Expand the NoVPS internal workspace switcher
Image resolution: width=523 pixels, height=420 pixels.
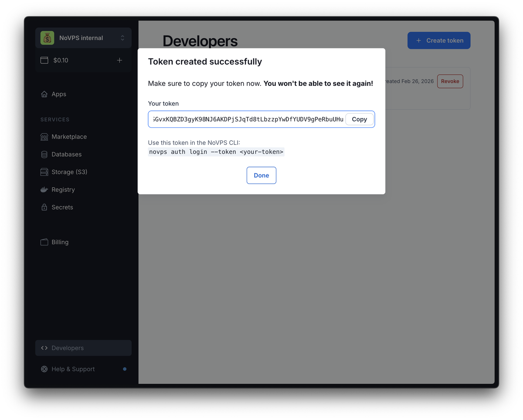pyautogui.click(x=122, y=38)
